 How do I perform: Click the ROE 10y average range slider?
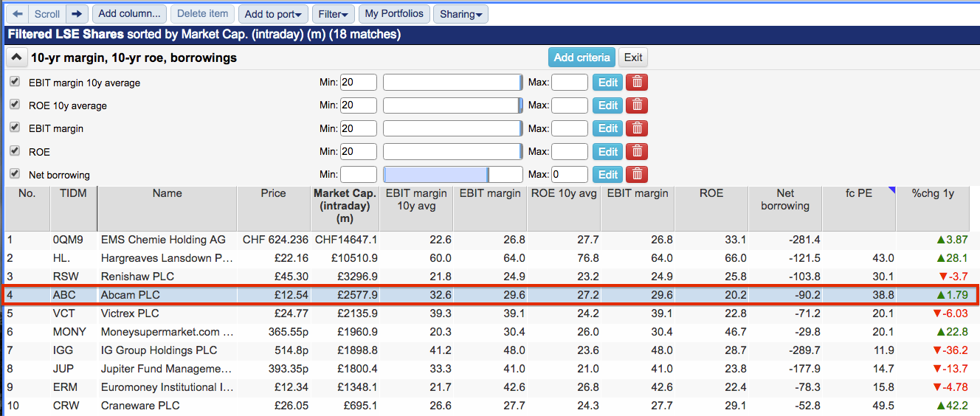point(452,105)
